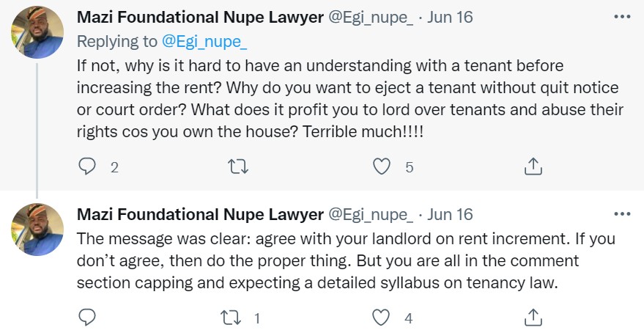Click the @Egi_nupe_ handle on second tweet
Screen dimensions: 644x333
pos(372,214)
